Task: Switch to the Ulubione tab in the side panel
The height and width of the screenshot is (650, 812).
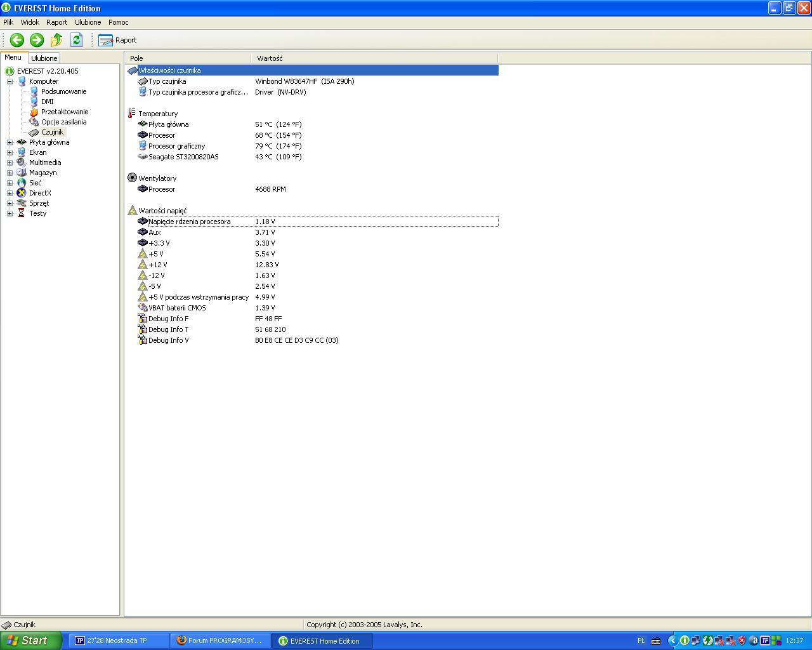Action: [44, 58]
